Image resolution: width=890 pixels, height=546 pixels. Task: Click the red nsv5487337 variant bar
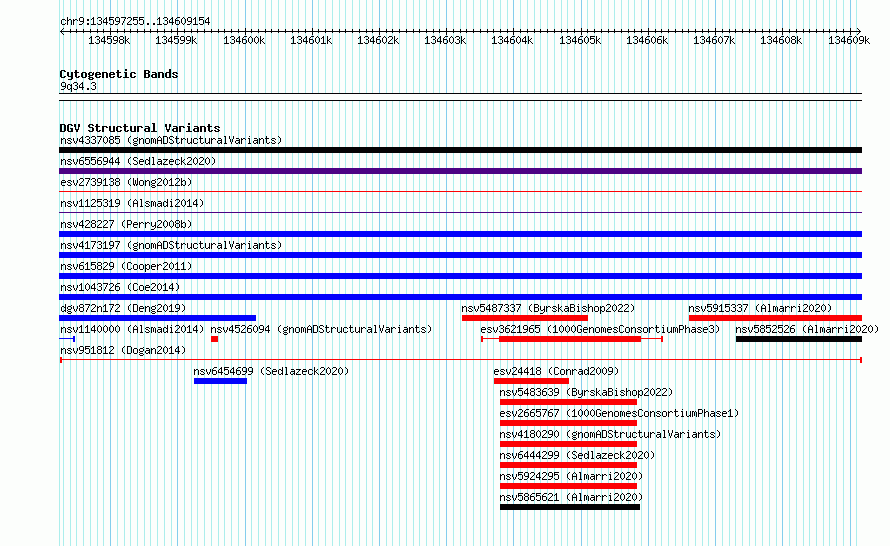tap(524, 318)
